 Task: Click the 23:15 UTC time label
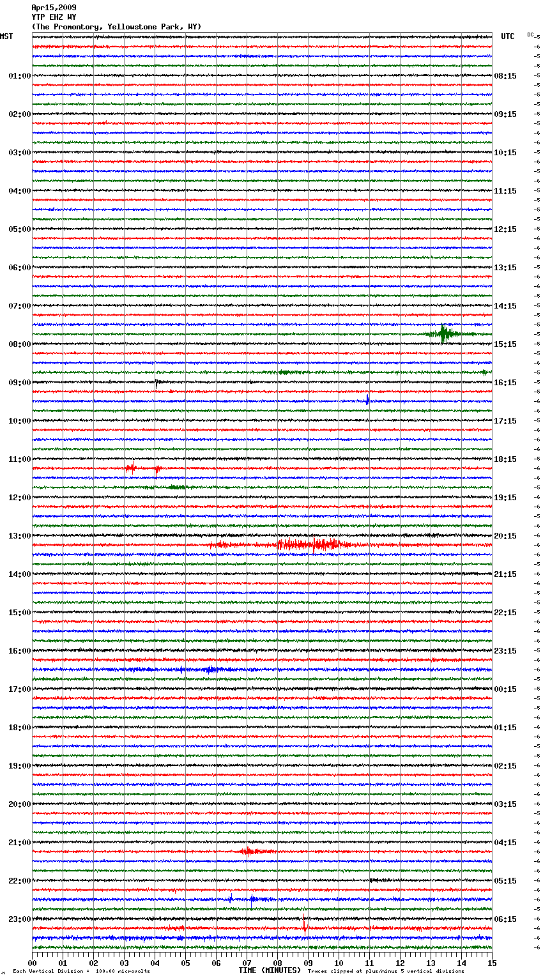pyautogui.click(x=505, y=651)
